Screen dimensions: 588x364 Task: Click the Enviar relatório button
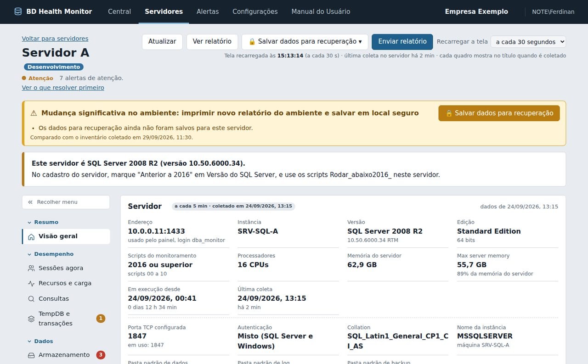[x=402, y=42]
